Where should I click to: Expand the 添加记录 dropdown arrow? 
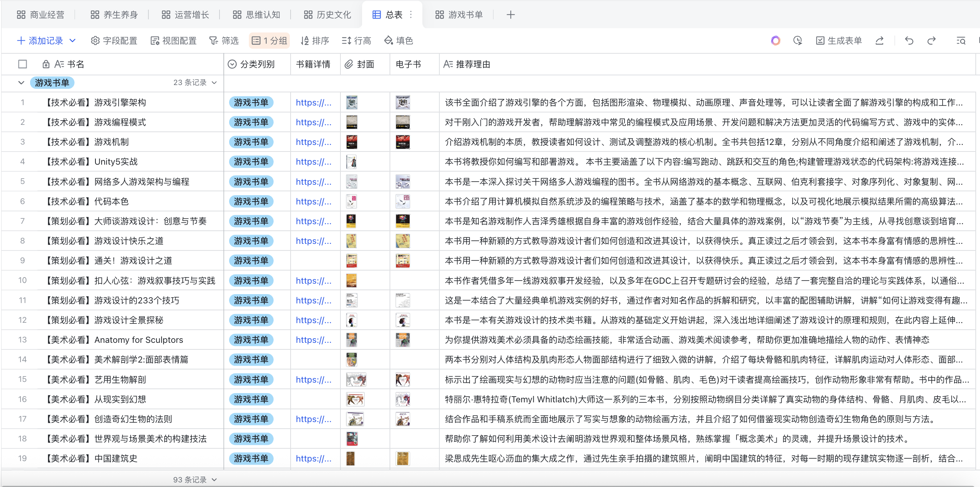pyautogui.click(x=72, y=41)
